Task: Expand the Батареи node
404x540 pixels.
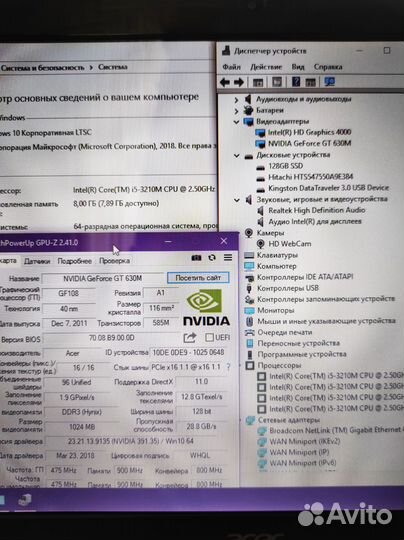Action: 236,111
